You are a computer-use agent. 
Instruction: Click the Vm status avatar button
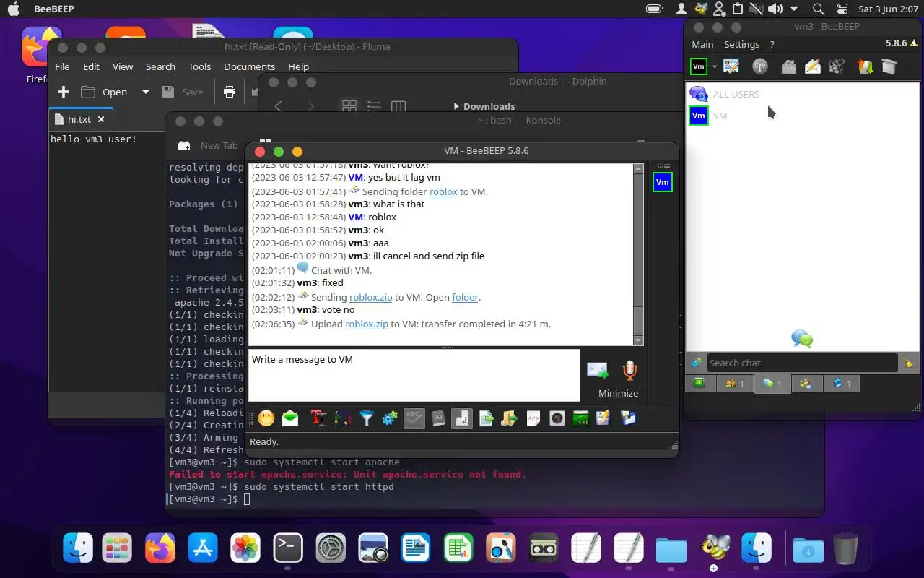coord(699,67)
